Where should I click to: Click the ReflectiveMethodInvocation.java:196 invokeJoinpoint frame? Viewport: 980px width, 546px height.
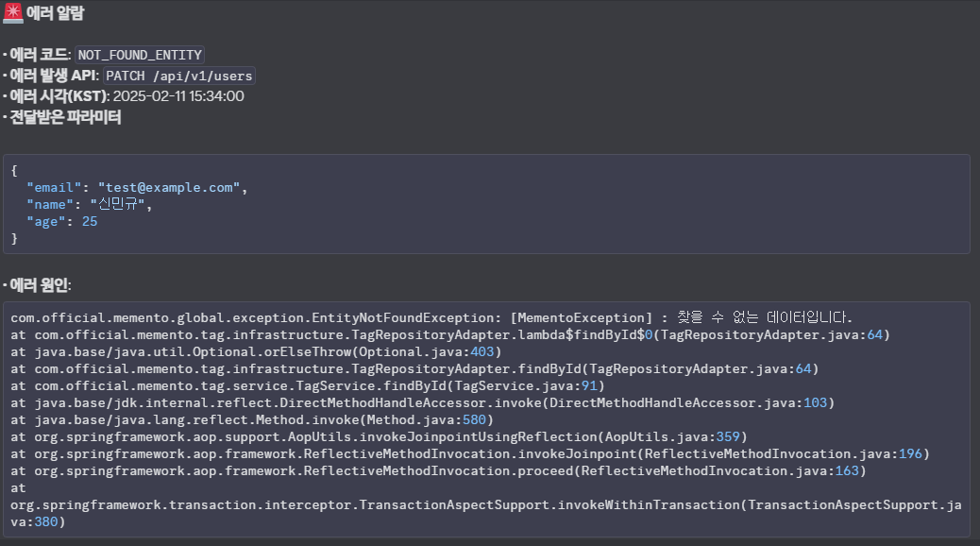click(x=470, y=453)
